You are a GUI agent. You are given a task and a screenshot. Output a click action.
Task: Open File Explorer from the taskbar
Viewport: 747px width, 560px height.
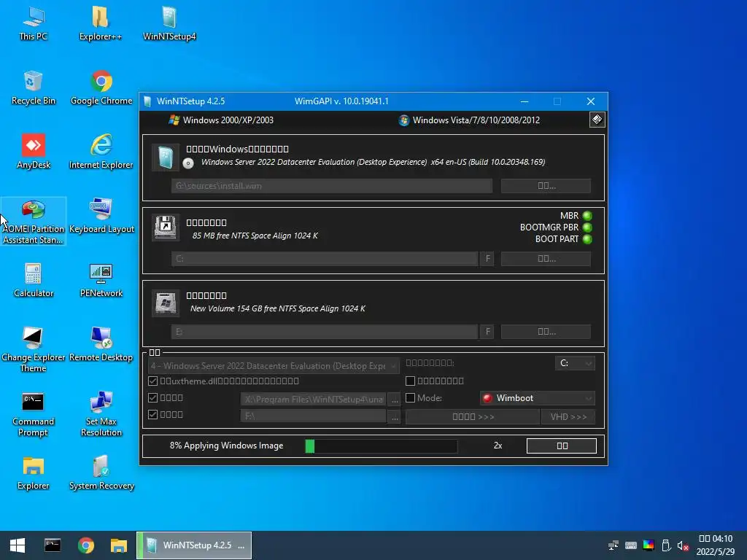point(119,545)
